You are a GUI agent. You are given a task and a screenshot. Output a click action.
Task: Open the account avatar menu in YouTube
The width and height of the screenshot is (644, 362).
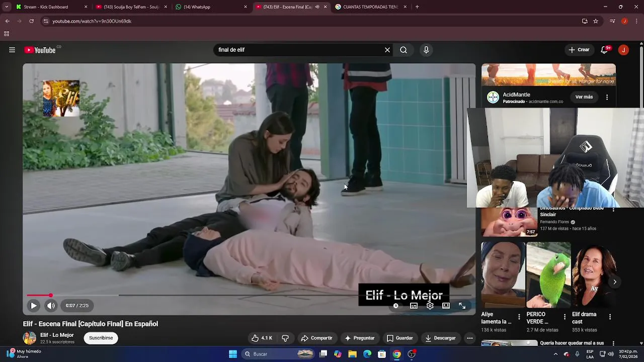(623, 50)
